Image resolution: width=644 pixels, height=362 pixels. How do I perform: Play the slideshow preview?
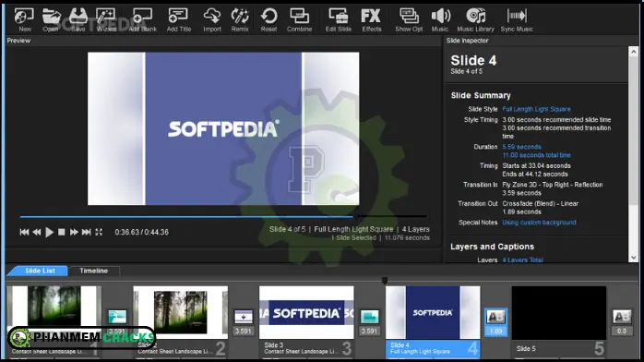pos(49,232)
